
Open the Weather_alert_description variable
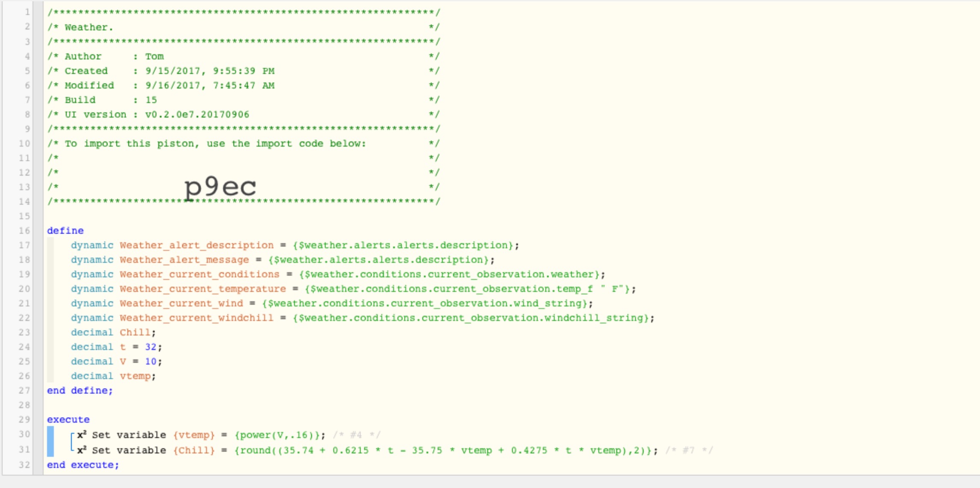(197, 245)
